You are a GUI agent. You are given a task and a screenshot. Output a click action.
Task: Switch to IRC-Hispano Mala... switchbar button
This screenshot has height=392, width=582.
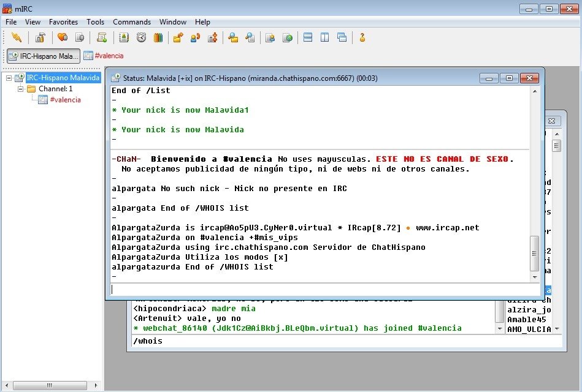[44, 56]
